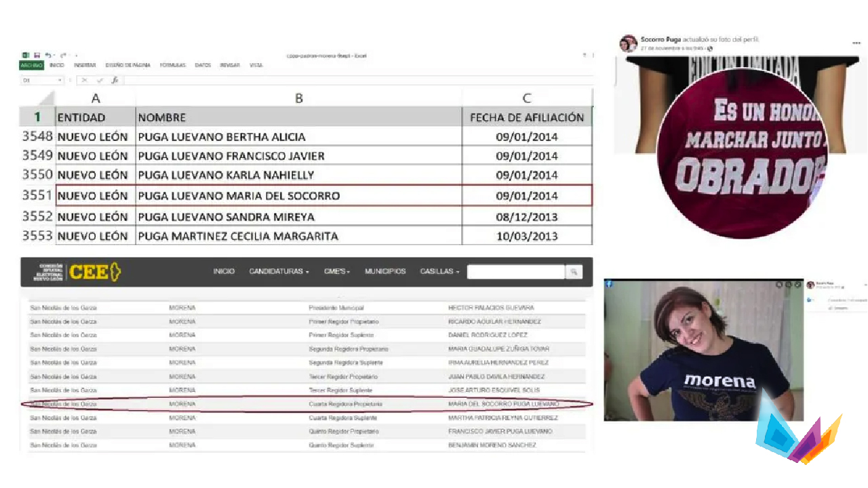This screenshot has width=868, height=488.
Task: Click the Facebook logo on photo viewer
Action: (x=610, y=285)
